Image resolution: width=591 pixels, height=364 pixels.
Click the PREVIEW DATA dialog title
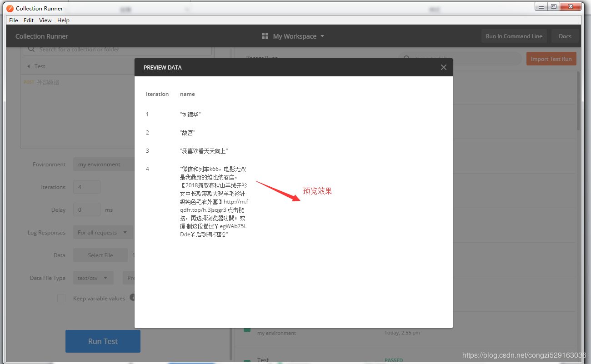163,67
